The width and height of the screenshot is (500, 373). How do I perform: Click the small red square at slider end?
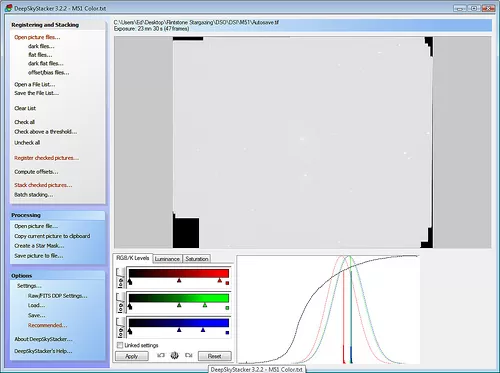tap(227, 283)
